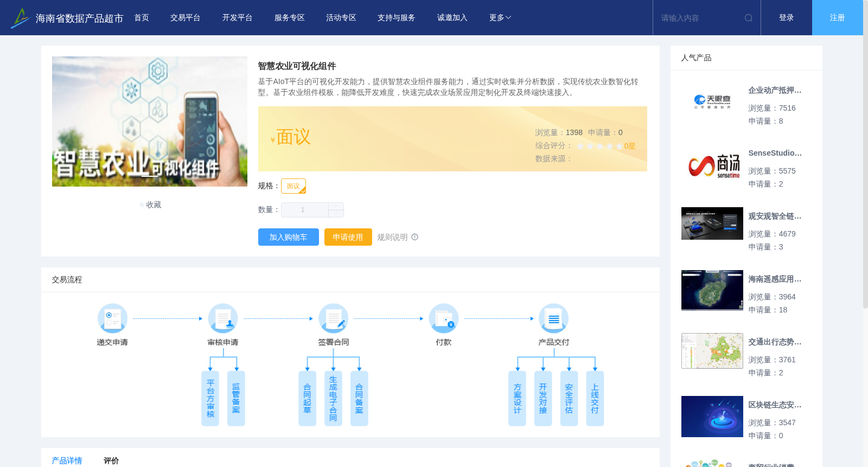Open the 交易平台 navigation item
This screenshot has width=868, height=467.
click(x=186, y=18)
